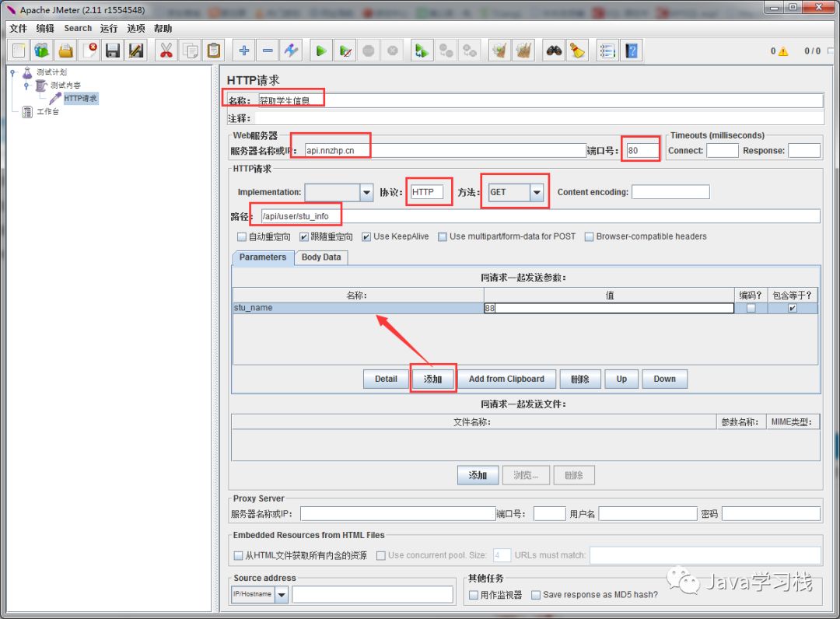Click the Remote shutdown all icon
The image size is (840, 619).
point(469,51)
